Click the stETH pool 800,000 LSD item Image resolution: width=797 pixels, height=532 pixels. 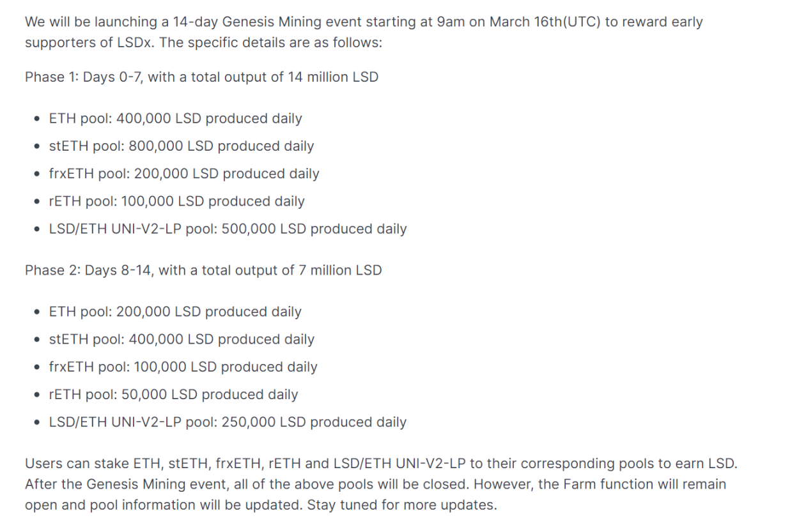tap(182, 146)
